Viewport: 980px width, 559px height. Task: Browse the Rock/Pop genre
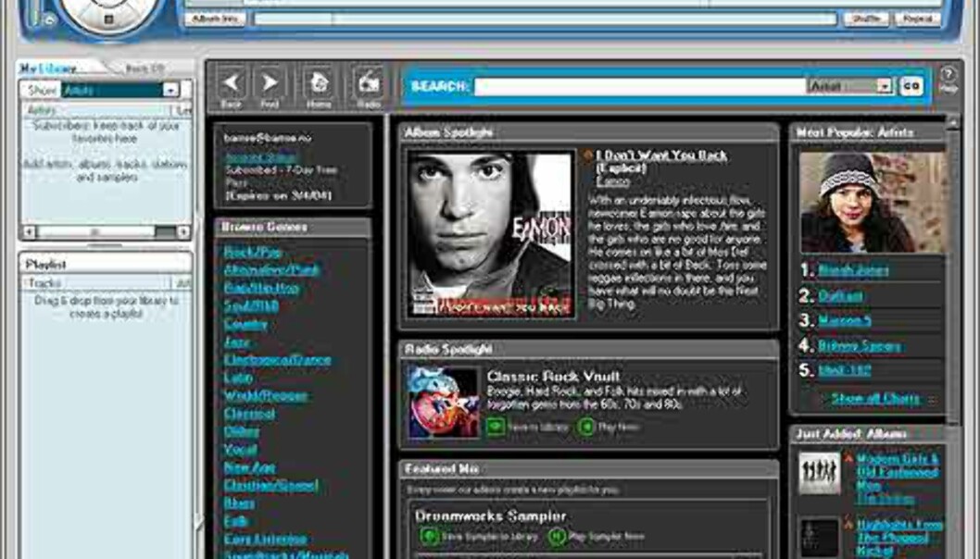point(253,252)
